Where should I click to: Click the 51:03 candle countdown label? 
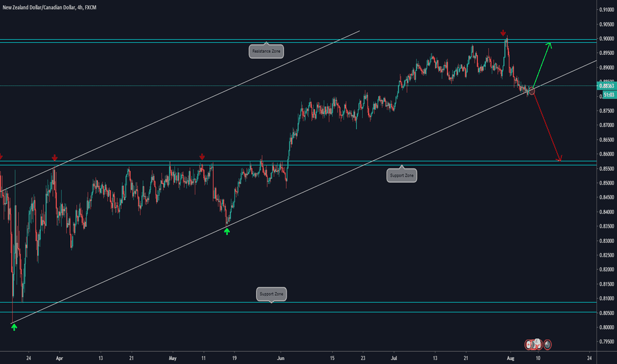609,95
